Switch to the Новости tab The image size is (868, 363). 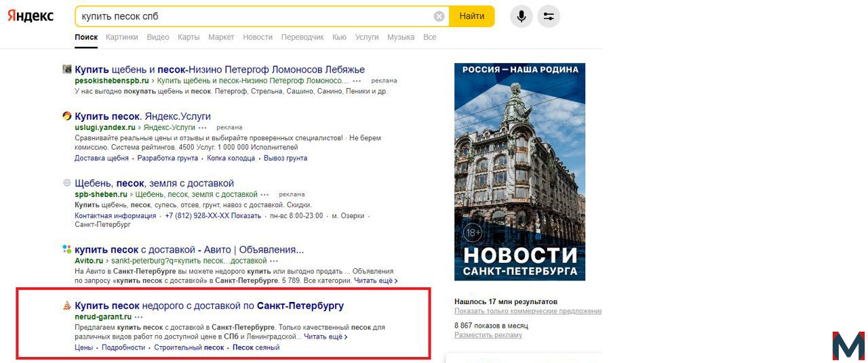[x=258, y=37]
